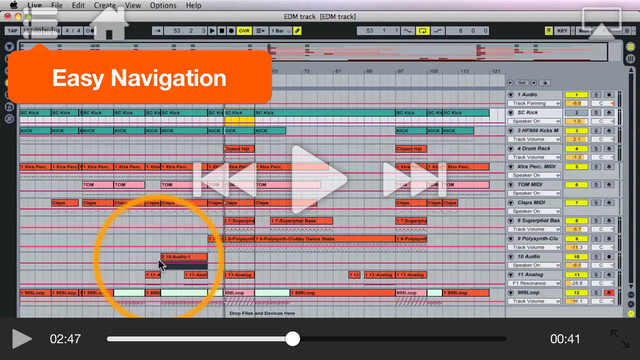This screenshot has height=360, width=640.
Task: Click the Ableton arrangement record button
Action: pyautogui.click(x=231, y=31)
